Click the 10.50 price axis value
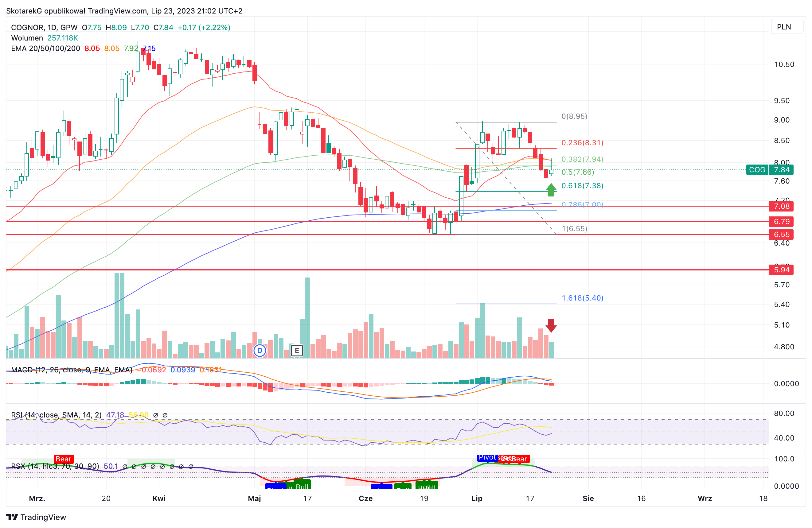The image size is (812, 528). (x=784, y=64)
